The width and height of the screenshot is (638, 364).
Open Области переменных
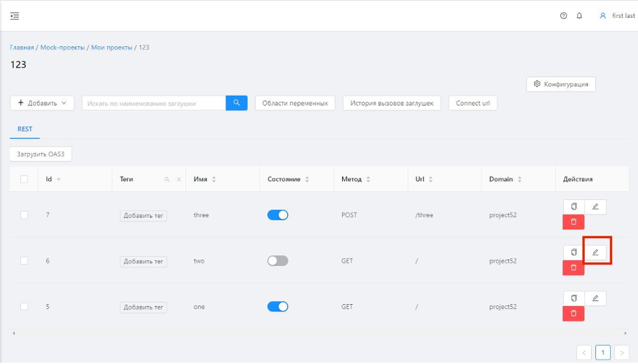pyautogui.click(x=295, y=103)
